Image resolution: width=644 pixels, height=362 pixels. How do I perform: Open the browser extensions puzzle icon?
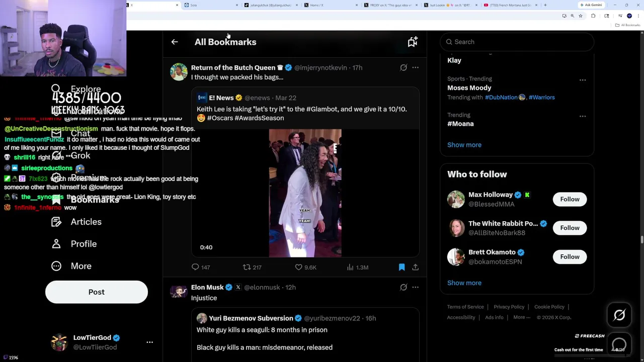pyautogui.click(x=593, y=16)
